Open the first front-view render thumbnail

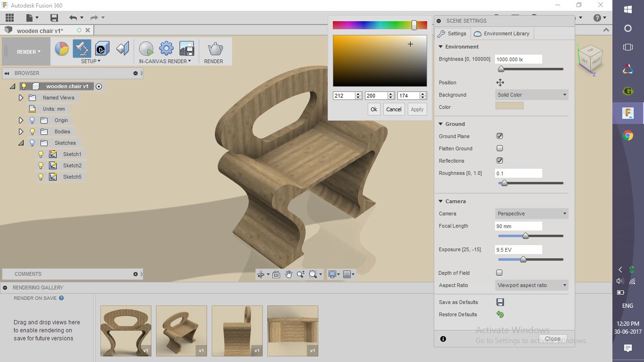point(126,330)
